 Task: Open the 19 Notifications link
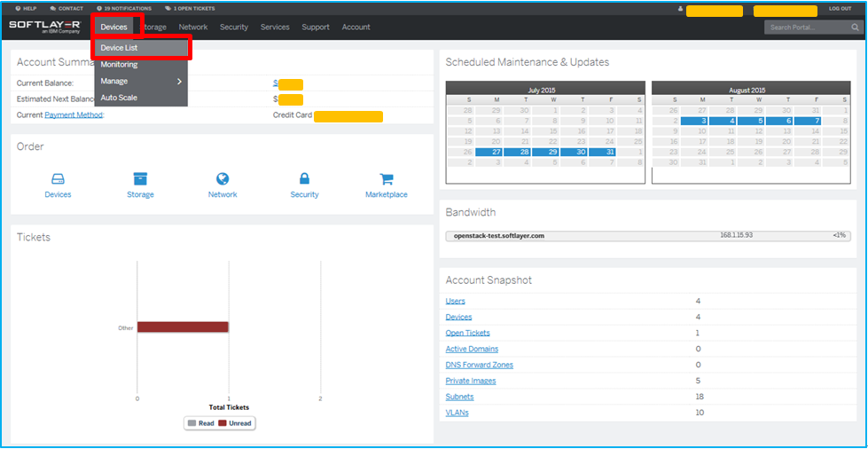point(124,9)
